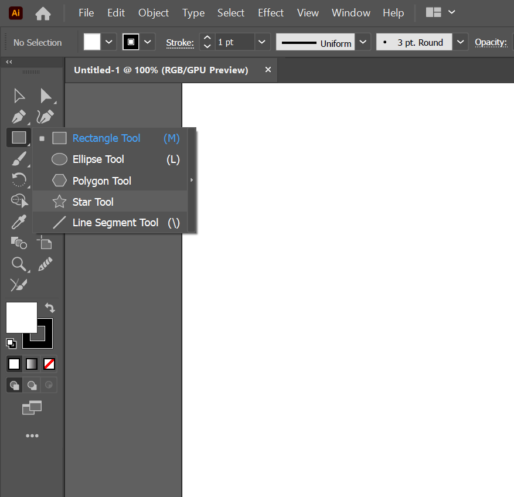The image size is (514, 497).
Task: Open Edit Toolbar three-dots button
Action: click(x=32, y=436)
